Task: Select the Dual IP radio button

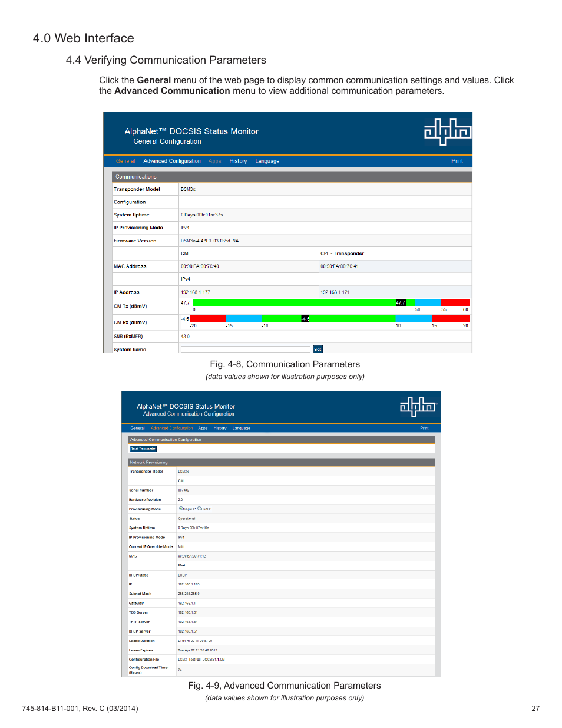Action: [x=199, y=508]
